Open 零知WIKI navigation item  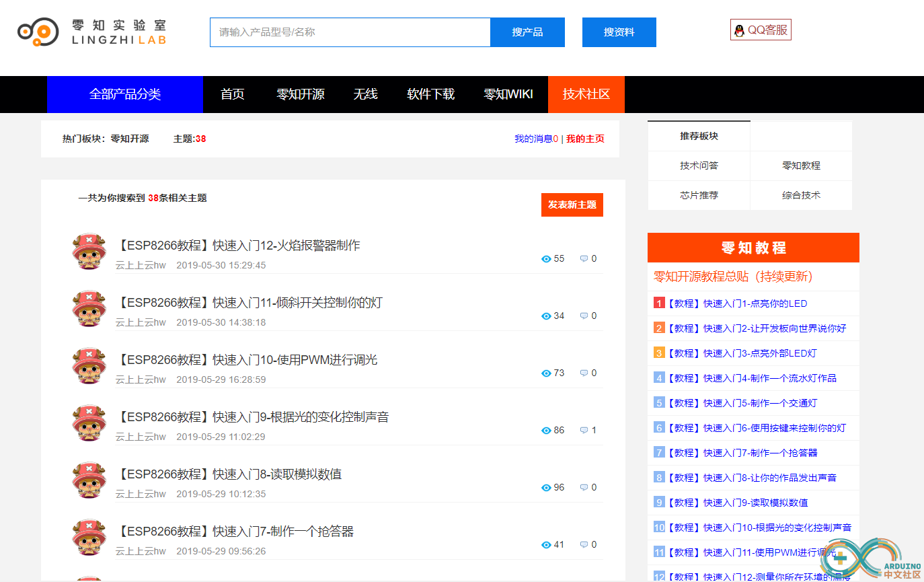pos(508,94)
